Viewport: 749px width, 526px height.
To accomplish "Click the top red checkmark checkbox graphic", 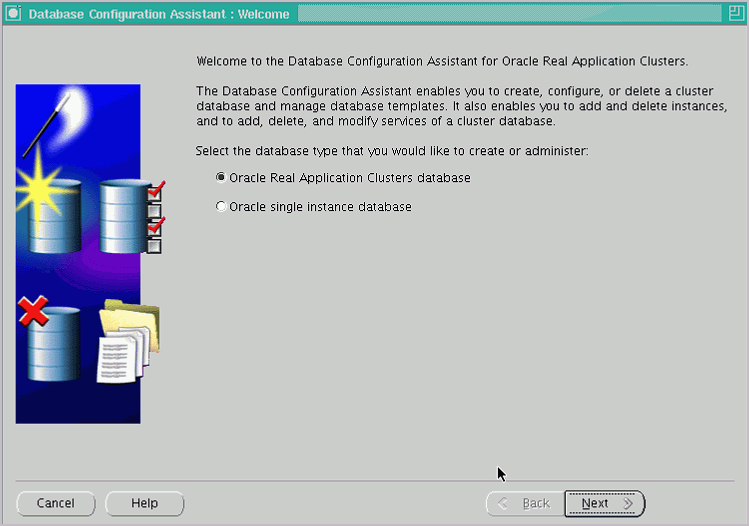I will [x=155, y=191].
